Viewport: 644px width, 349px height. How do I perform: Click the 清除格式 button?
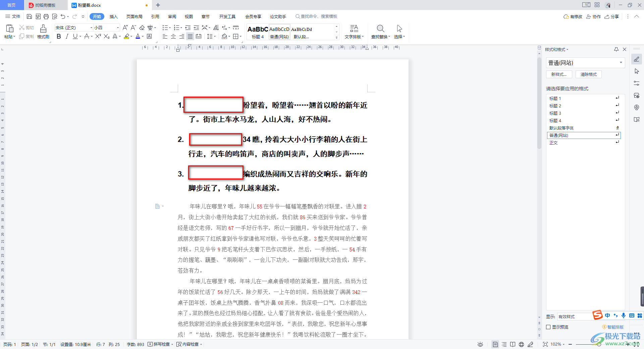[588, 74]
